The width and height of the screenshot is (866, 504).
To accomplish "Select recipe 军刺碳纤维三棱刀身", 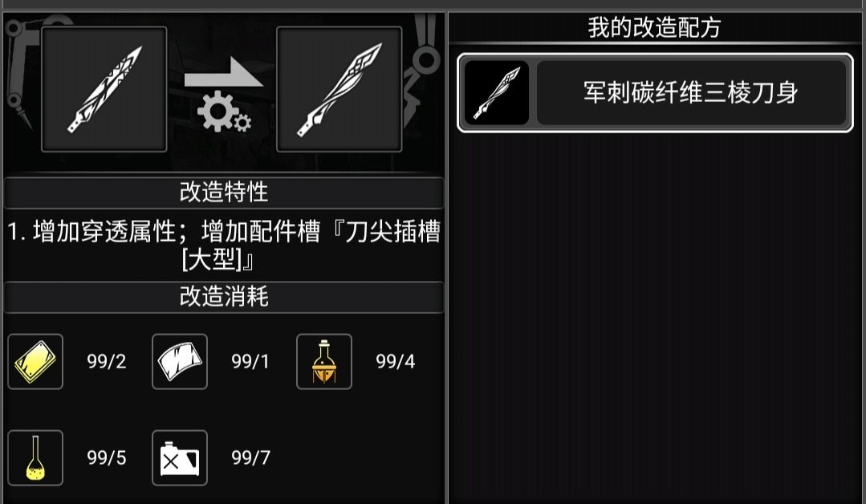I will (x=655, y=93).
